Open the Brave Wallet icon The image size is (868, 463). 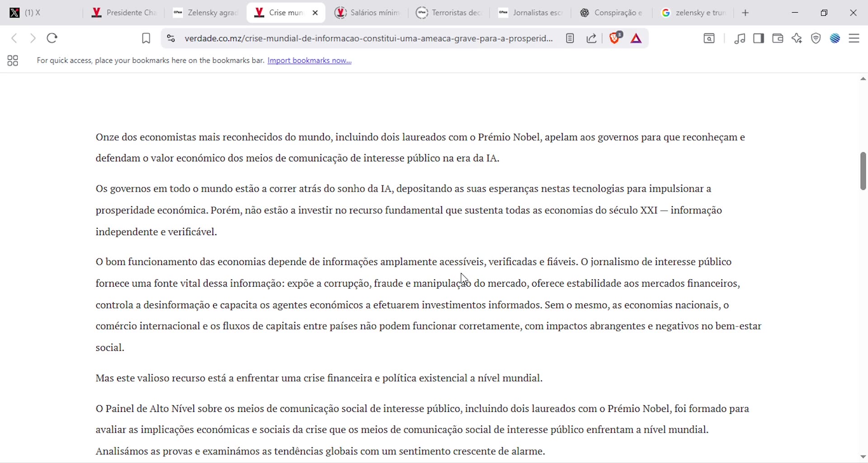(x=778, y=39)
